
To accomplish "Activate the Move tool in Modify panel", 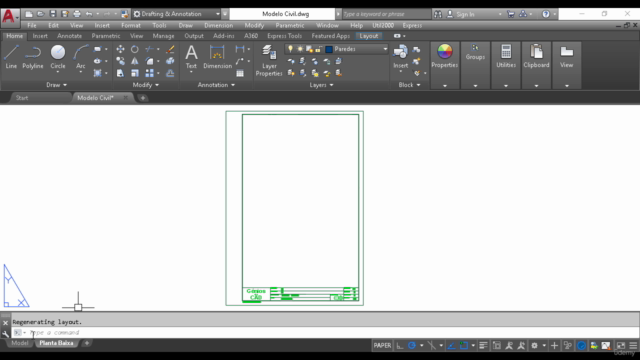I will tap(120, 49).
